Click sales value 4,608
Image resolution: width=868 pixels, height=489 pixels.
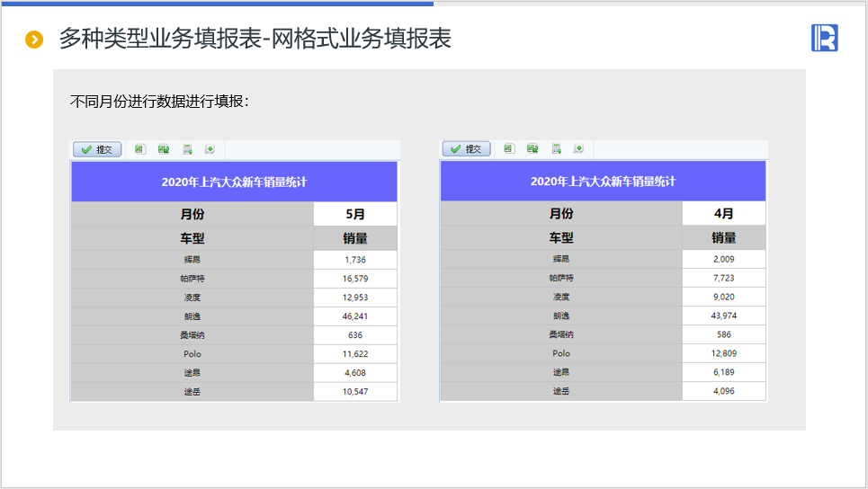[355, 373]
